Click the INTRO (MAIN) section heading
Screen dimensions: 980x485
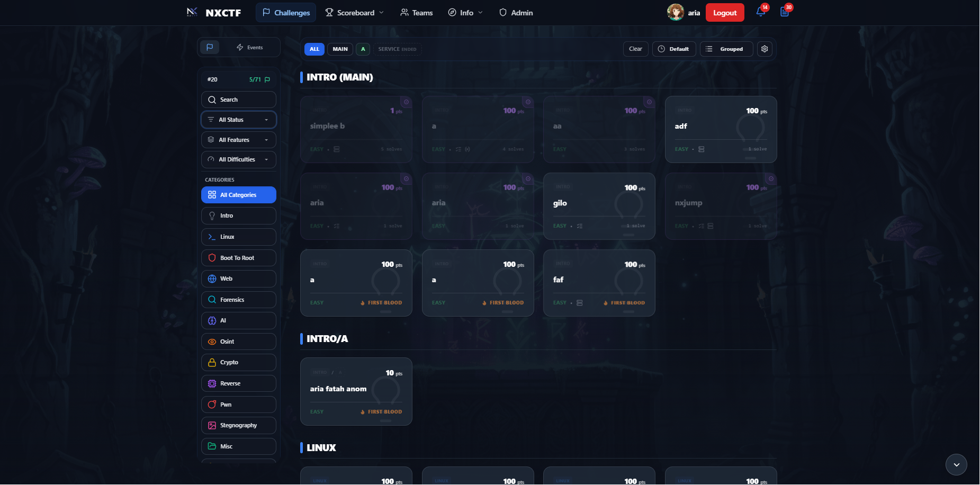click(x=340, y=77)
